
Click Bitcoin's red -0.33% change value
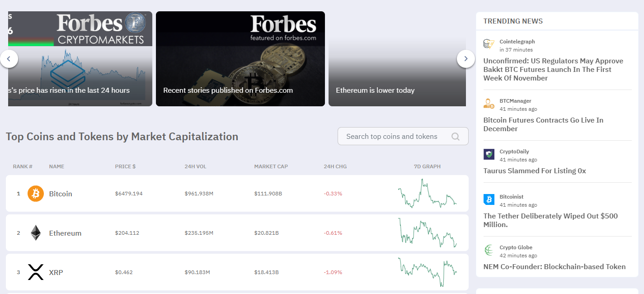tap(333, 193)
